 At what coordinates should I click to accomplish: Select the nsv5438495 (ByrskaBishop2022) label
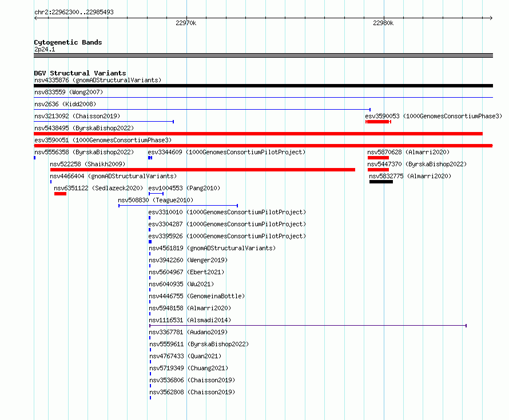[x=84, y=128]
